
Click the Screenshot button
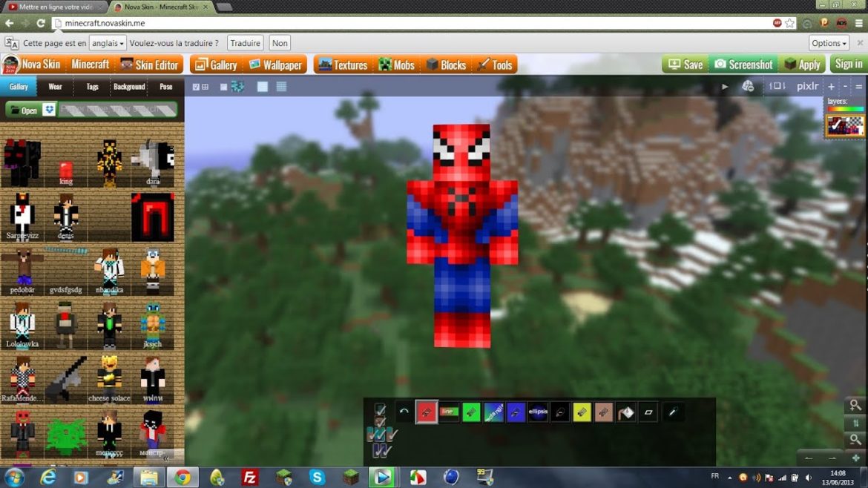(x=743, y=65)
